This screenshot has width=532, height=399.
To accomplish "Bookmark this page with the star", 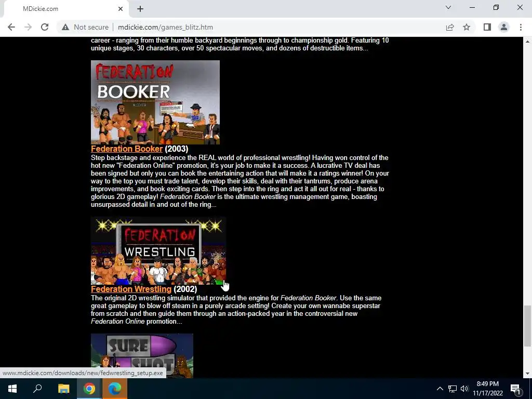I will tap(467, 27).
